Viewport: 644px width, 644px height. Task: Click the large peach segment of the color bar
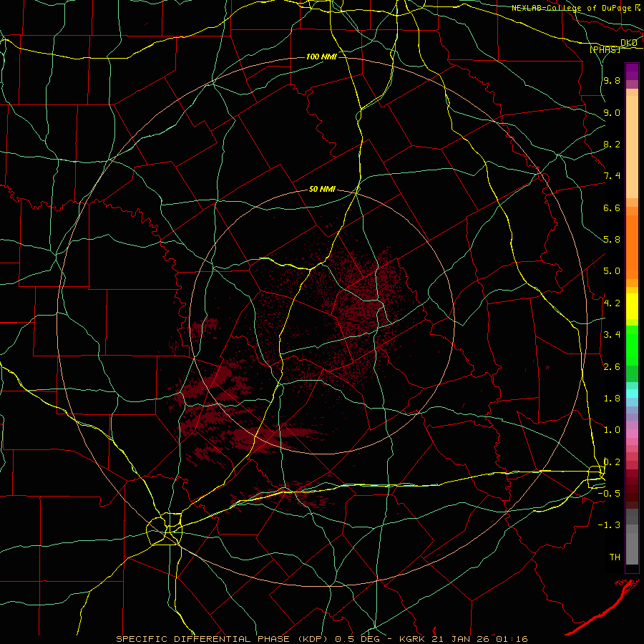pyautogui.click(x=632, y=147)
